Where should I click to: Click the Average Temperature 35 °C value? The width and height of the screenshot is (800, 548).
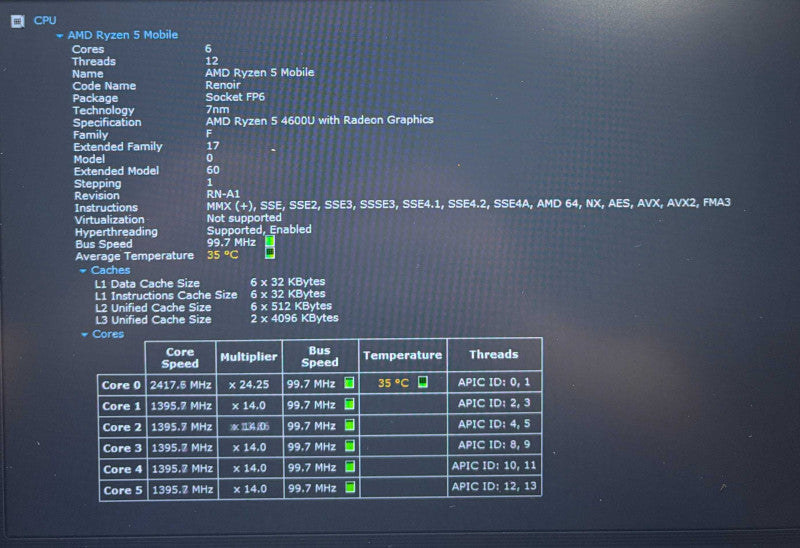tap(222, 255)
